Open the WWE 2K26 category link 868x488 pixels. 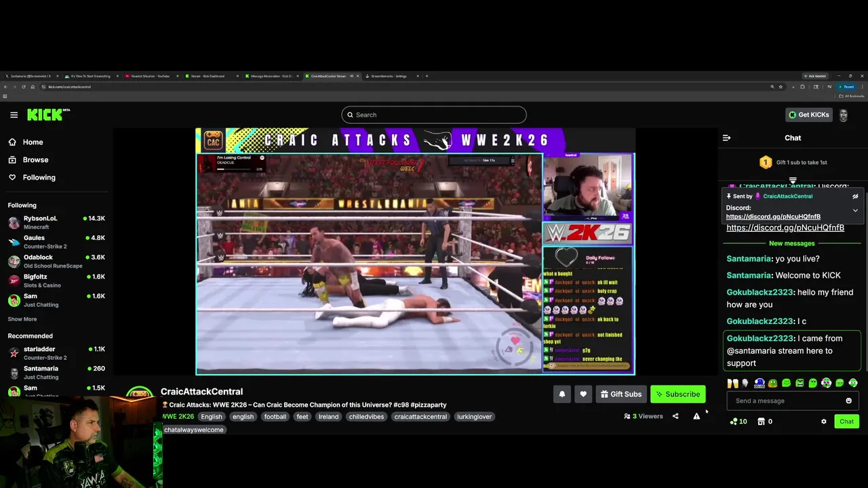pos(178,416)
